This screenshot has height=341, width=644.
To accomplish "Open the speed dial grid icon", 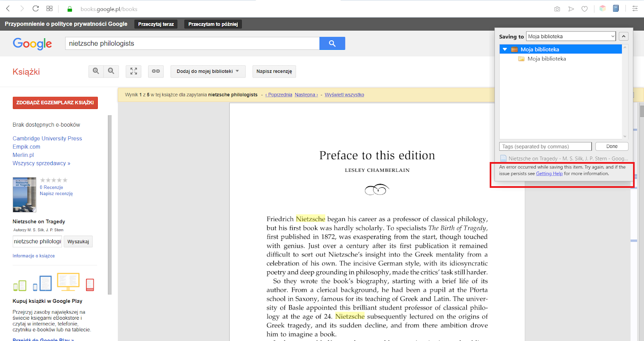I will click(x=50, y=8).
